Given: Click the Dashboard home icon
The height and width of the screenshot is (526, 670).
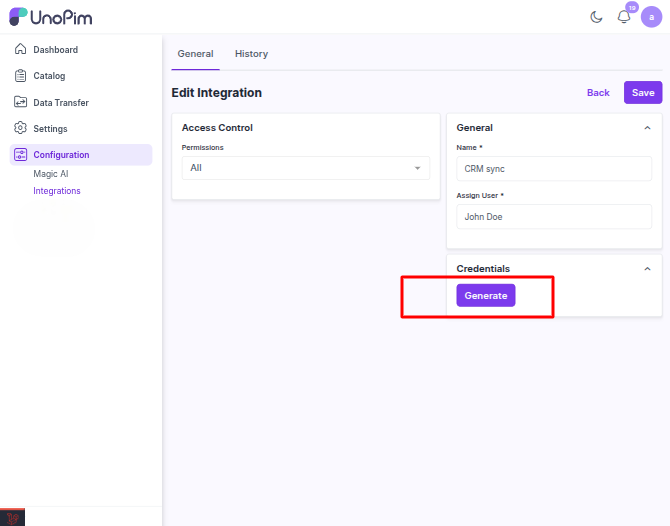Looking at the screenshot, I should [21, 49].
